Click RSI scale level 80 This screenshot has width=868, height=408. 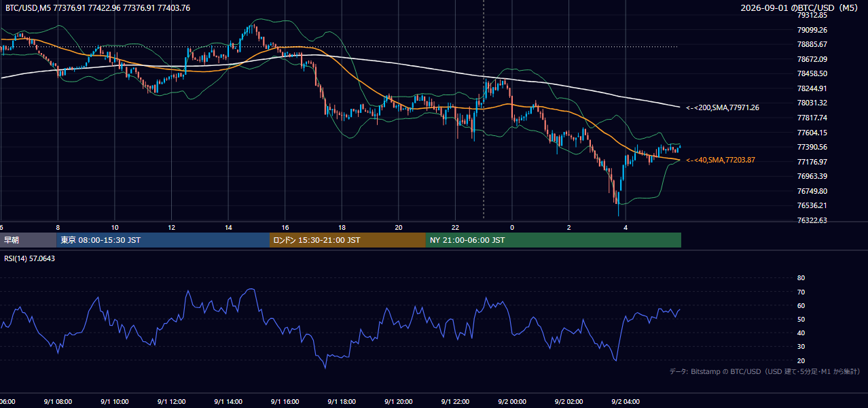tap(801, 278)
